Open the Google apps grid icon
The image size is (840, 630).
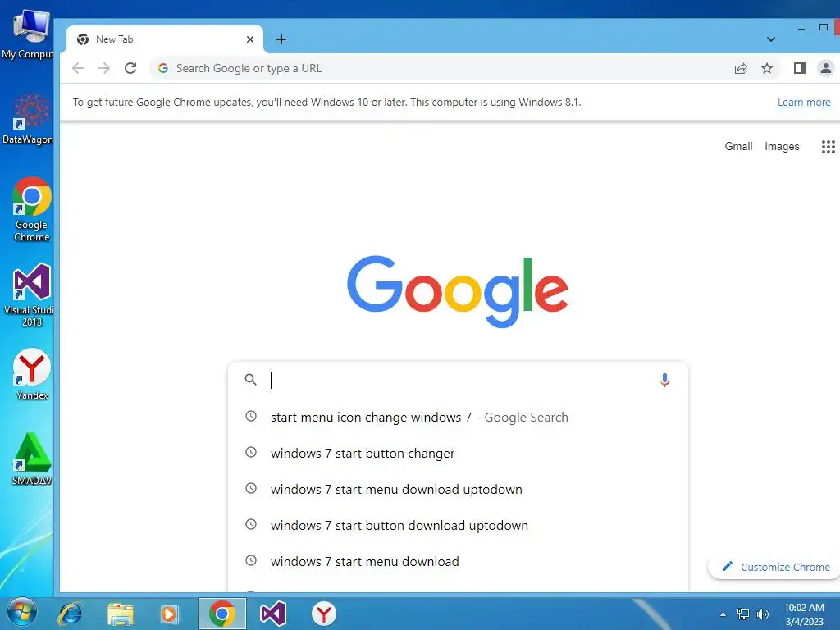(x=829, y=146)
